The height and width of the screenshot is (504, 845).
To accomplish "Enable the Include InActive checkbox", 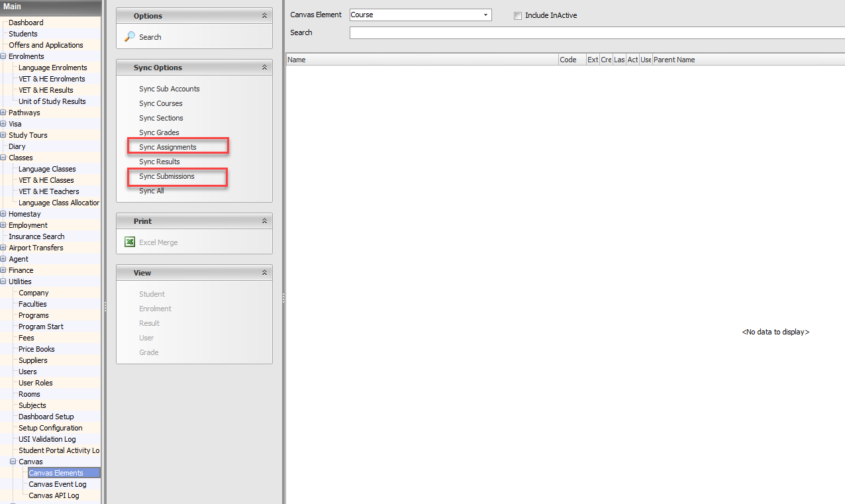I will (518, 16).
